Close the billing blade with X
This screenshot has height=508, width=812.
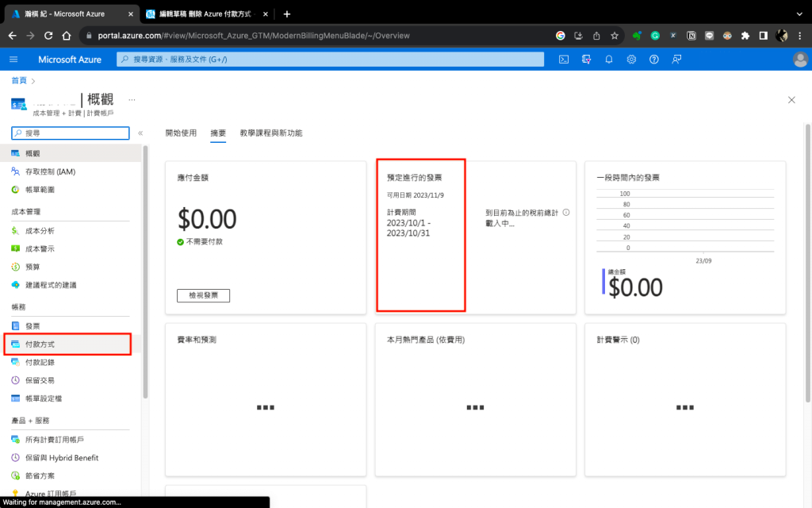click(791, 99)
